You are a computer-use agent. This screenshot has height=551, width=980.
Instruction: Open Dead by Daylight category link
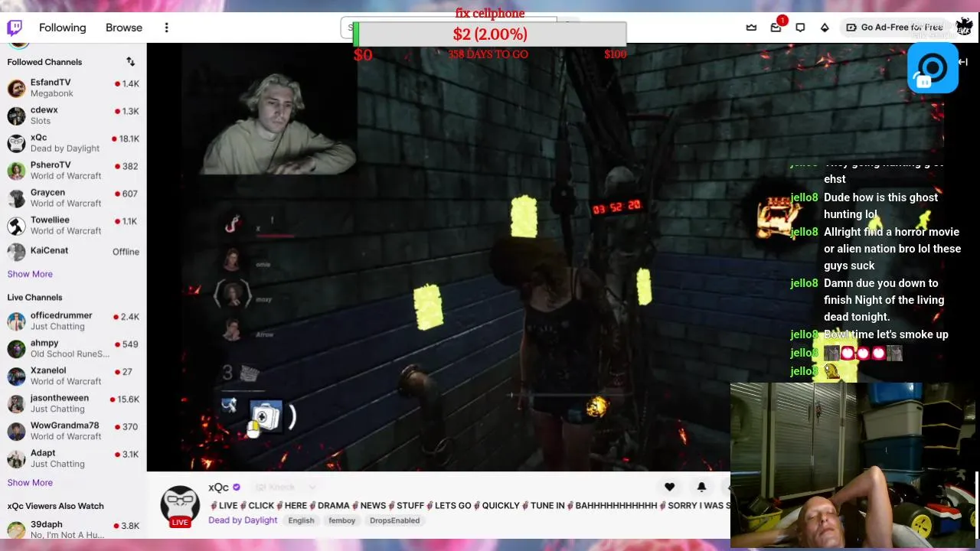[243, 520]
